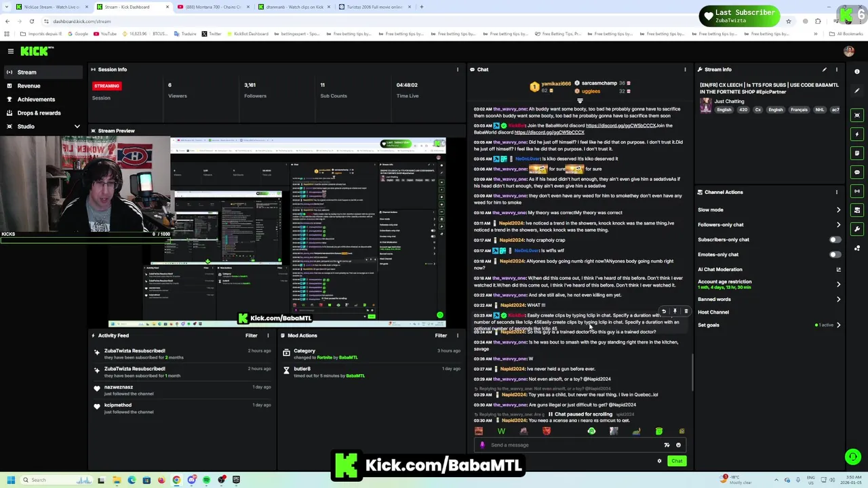Insert the green W emote
Screen dimensions: 868x488
click(501, 431)
